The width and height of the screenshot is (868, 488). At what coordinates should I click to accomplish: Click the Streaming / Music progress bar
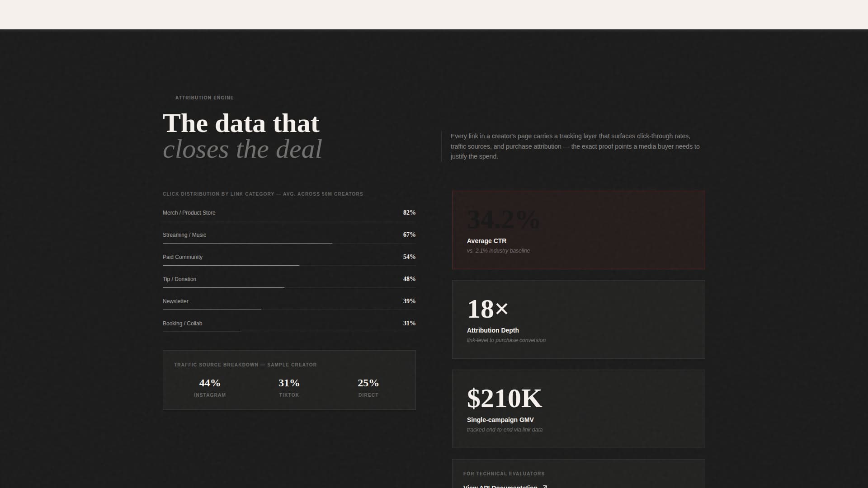(x=289, y=243)
